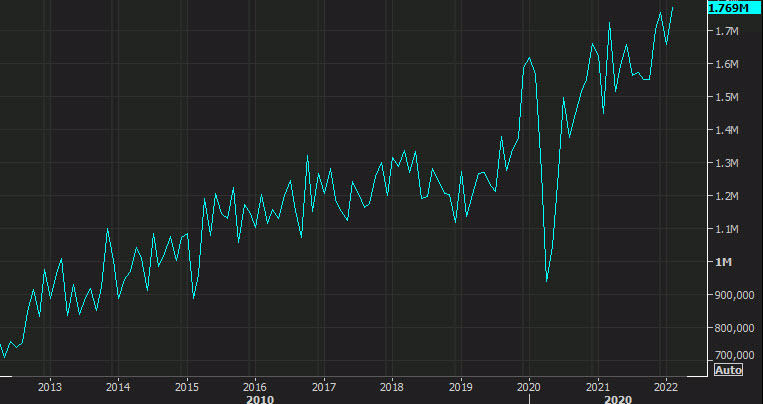Viewport: 763px width, 404px height.
Task: Click the 1.4M y-axis label
Action: 727,130
